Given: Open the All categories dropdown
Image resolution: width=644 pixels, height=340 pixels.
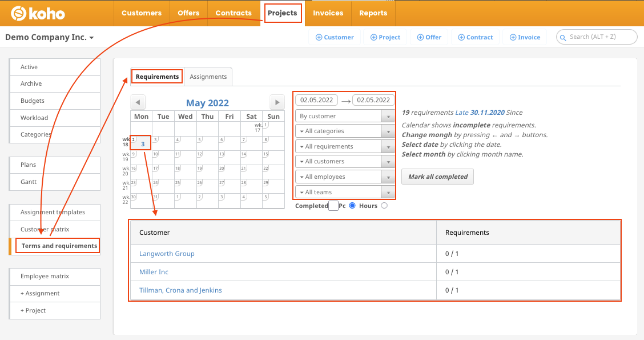Looking at the screenshot, I should click(345, 131).
